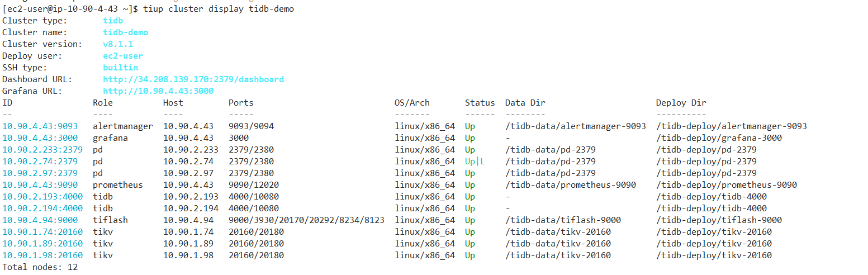Click the tiflash ports 9000/3930/20170/20292/8234/8123

click(306, 220)
